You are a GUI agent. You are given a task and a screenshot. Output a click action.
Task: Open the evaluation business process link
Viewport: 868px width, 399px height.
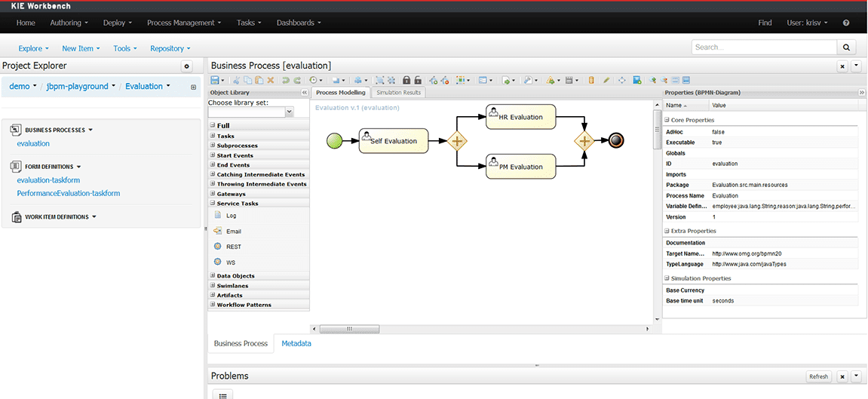click(x=33, y=143)
